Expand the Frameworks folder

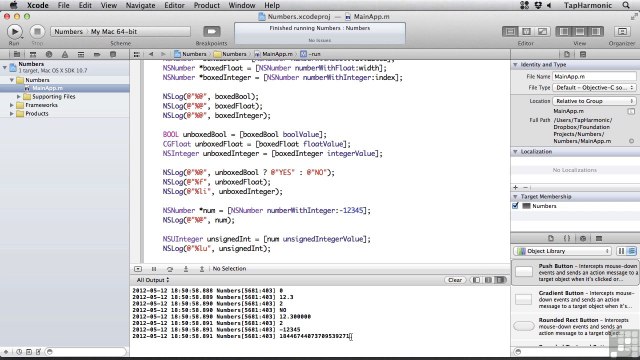[12, 105]
